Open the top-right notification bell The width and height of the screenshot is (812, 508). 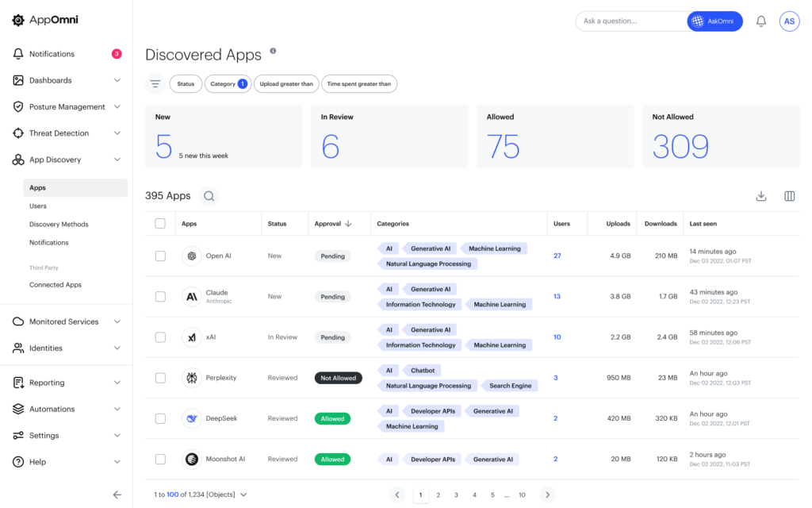click(760, 21)
